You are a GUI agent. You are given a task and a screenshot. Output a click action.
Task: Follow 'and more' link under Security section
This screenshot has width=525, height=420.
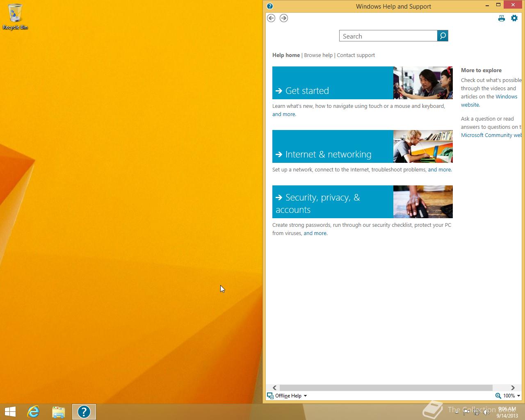pyautogui.click(x=315, y=233)
